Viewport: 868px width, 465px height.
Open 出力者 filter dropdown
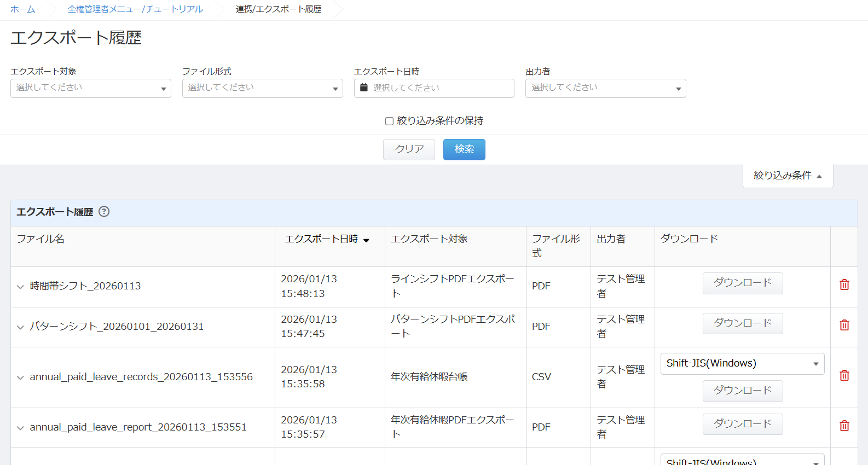coord(605,88)
